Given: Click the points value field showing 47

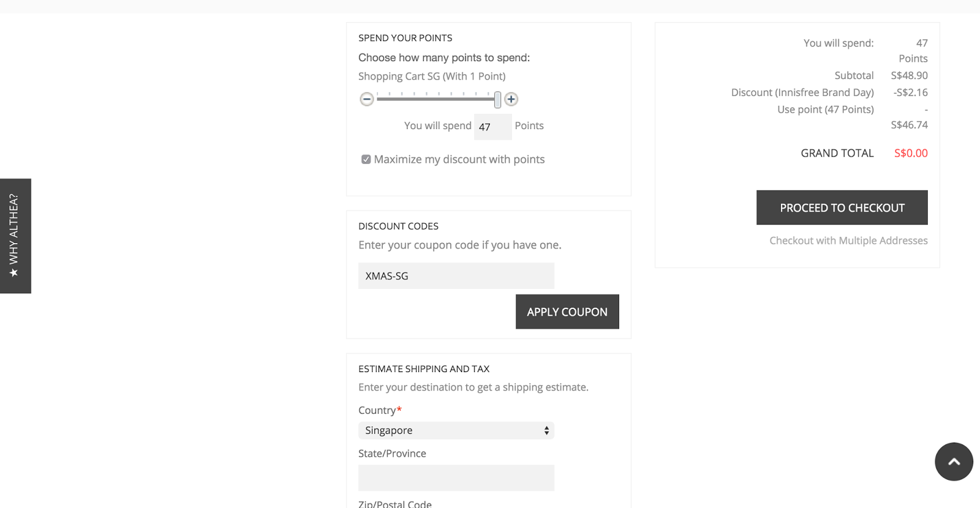Looking at the screenshot, I should click(x=492, y=127).
